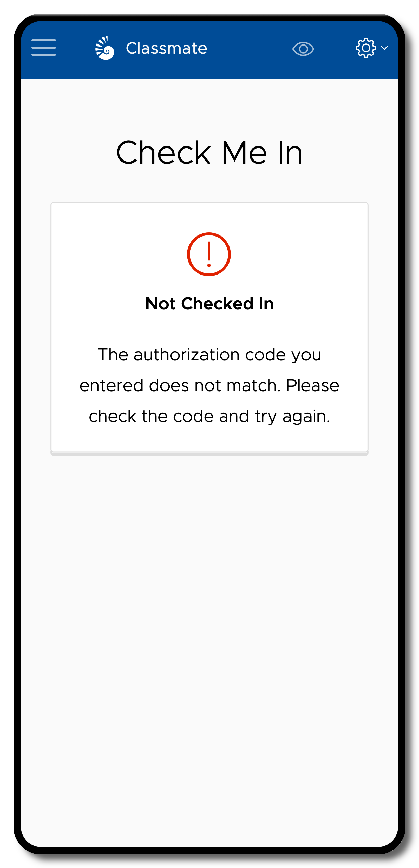Click the red exclamation warning icon
This screenshot has height=868, width=419.
pos(209,254)
